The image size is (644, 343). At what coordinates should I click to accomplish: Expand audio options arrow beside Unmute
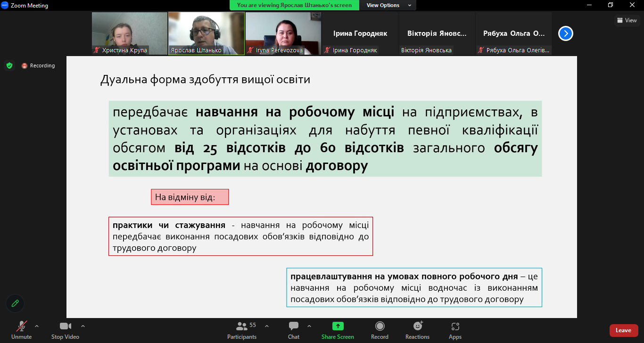coord(37,326)
